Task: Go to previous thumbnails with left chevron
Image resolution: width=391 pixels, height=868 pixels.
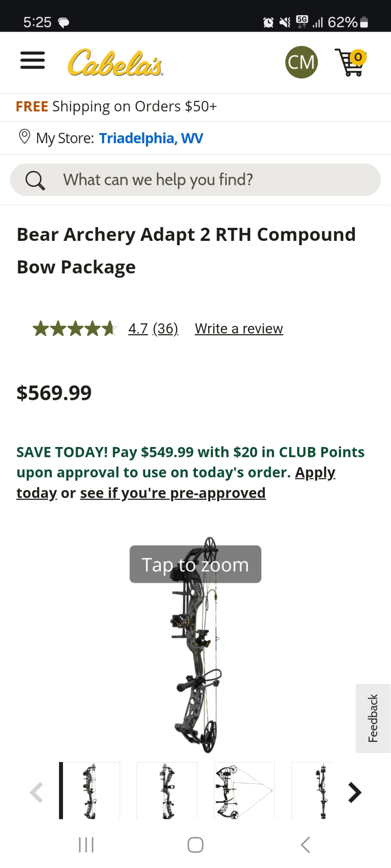Action: tap(36, 792)
